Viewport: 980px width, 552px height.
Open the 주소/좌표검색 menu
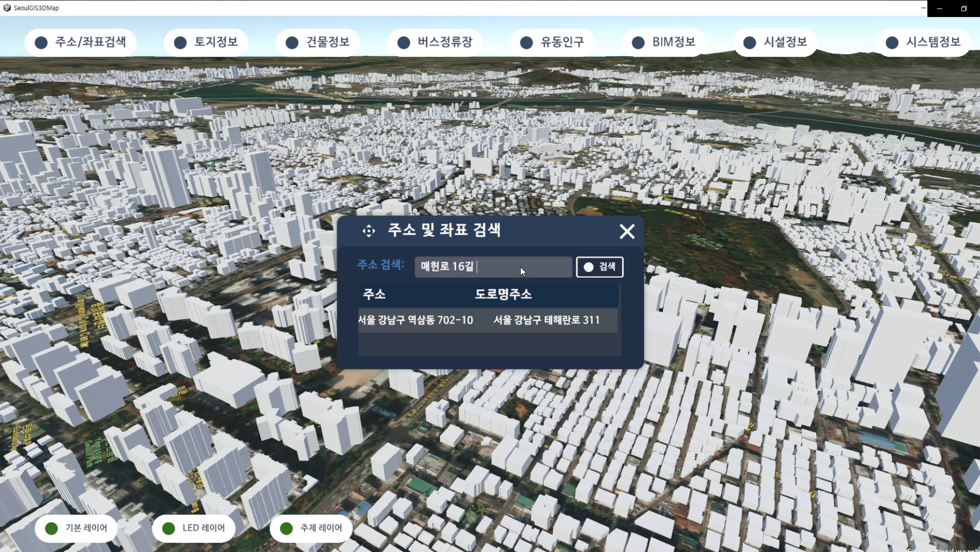(81, 43)
